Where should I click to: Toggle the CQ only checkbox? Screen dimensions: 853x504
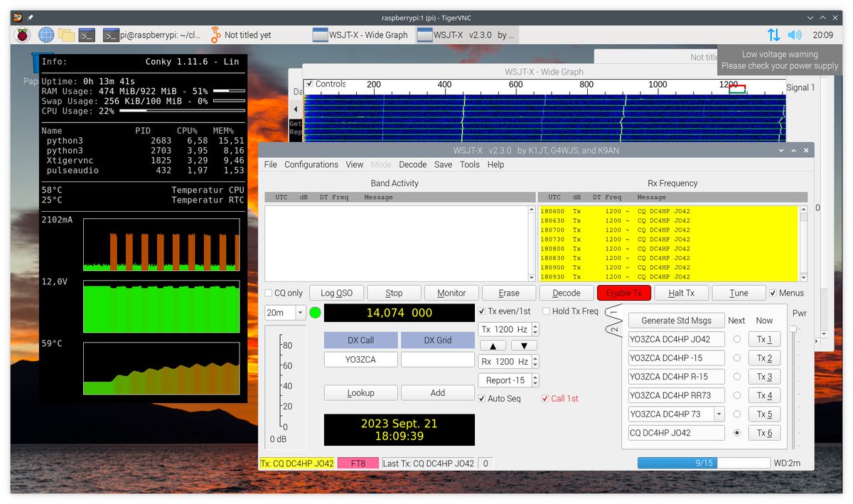(x=269, y=293)
